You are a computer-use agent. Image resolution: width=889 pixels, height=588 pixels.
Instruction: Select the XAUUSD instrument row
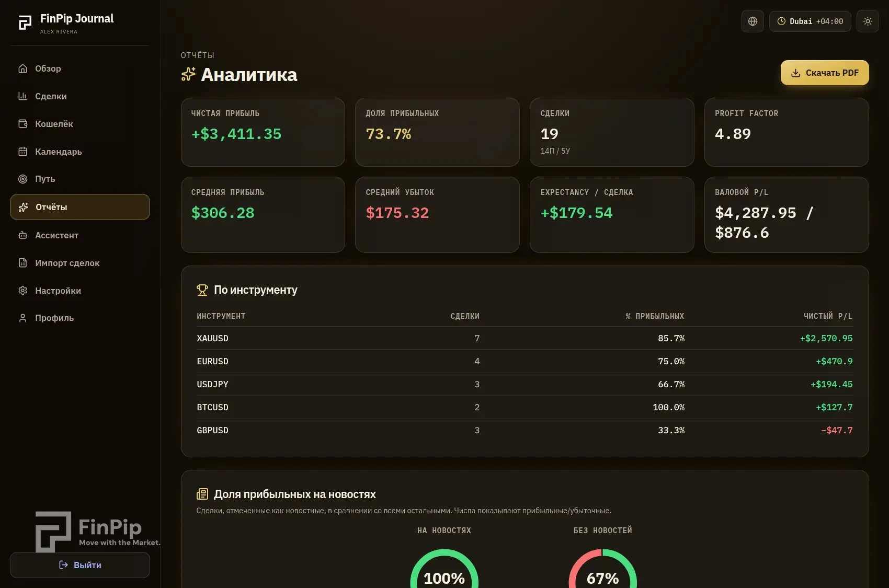(x=525, y=338)
